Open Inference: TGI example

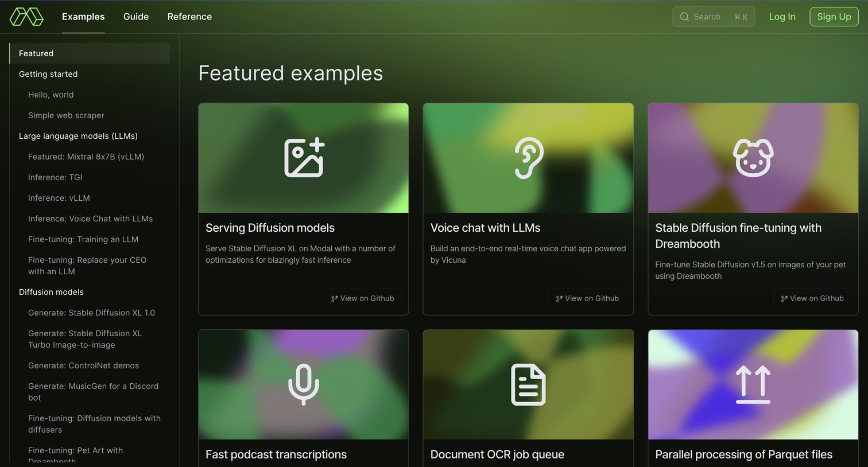[x=55, y=177]
